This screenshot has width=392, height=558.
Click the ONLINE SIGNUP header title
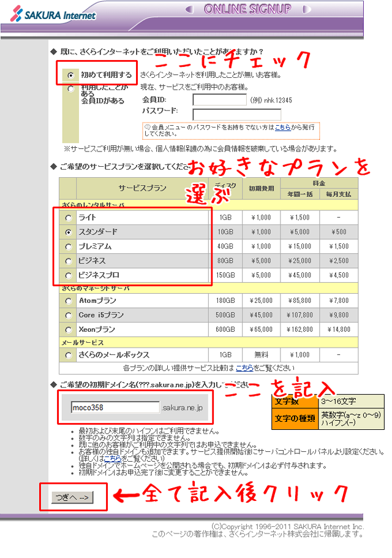coord(247,9)
